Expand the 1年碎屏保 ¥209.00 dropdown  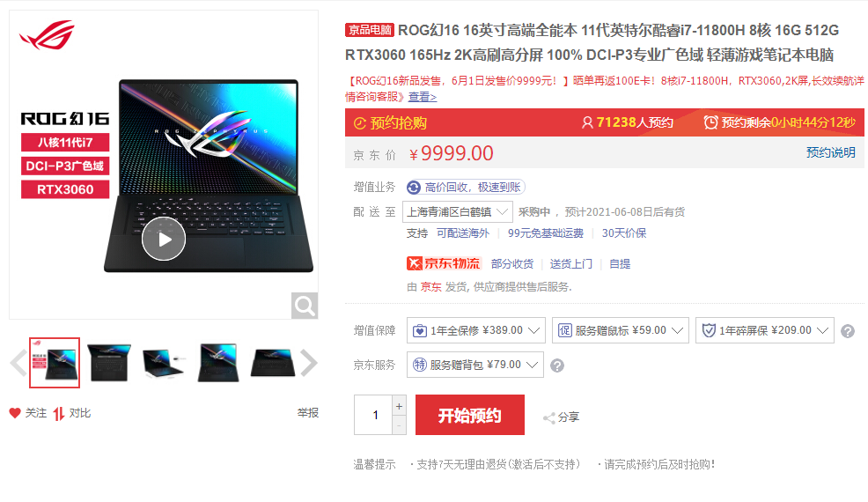(764, 330)
